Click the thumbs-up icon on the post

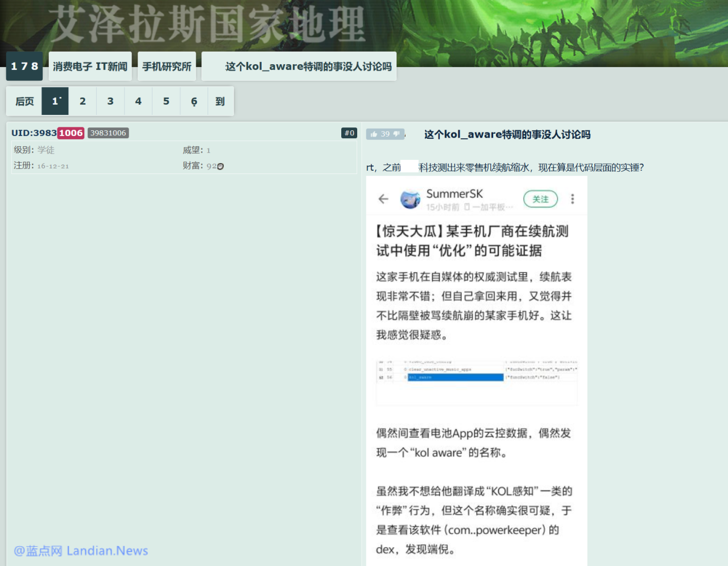pyautogui.click(x=374, y=134)
